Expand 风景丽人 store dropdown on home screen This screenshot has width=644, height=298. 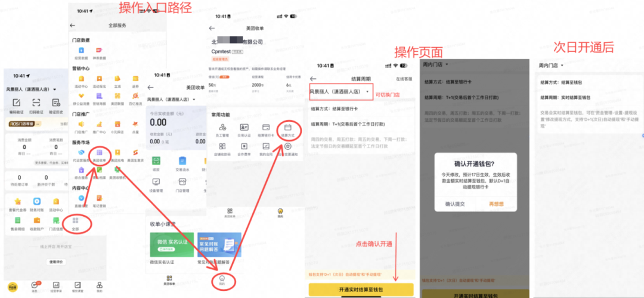click(55, 90)
